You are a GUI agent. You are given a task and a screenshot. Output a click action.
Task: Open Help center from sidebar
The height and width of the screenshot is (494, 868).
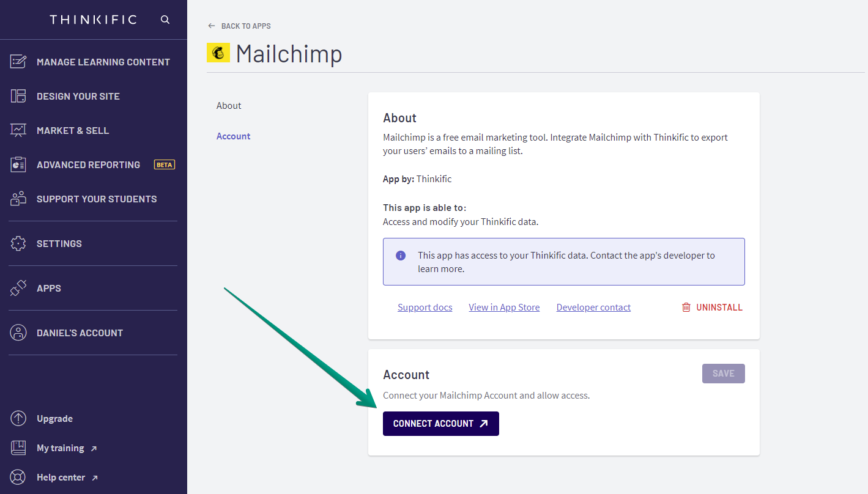click(61, 477)
